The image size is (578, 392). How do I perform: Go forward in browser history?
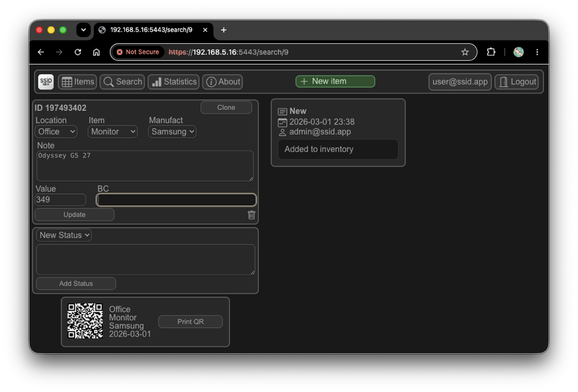coord(60,53)
